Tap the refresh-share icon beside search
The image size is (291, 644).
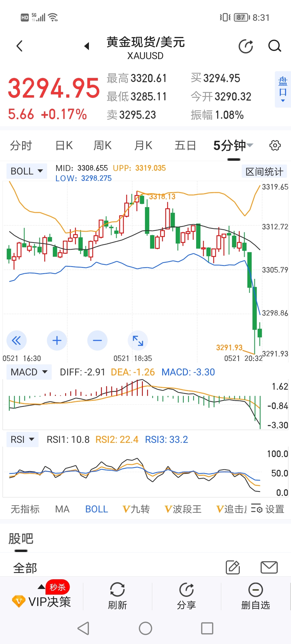click(246, 46)
